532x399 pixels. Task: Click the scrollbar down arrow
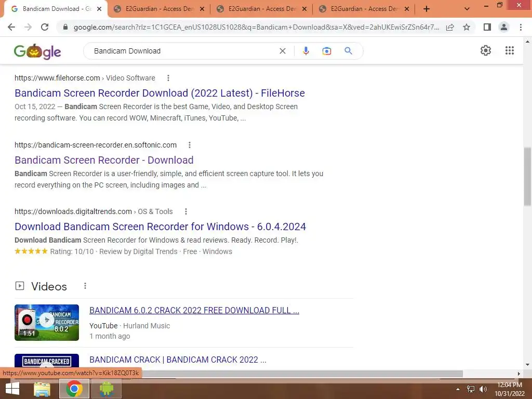[x=527, y=365]
